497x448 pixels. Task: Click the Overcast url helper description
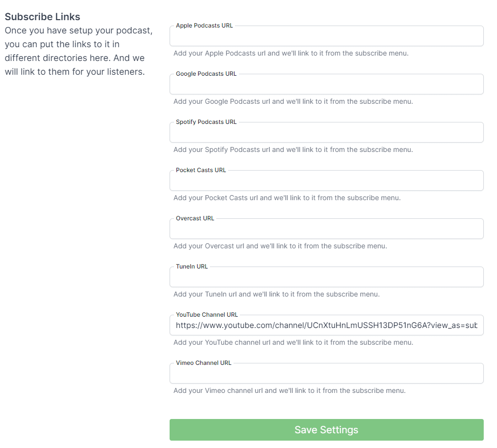(280, 246)
